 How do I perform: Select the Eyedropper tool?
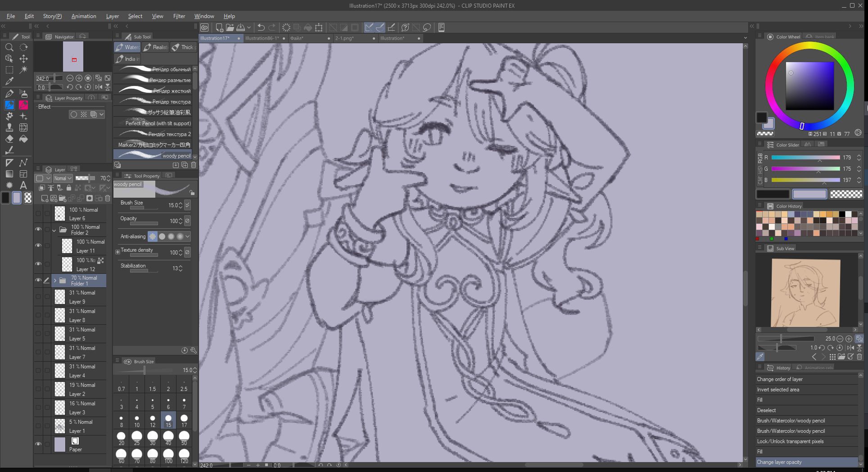(9, 82)
